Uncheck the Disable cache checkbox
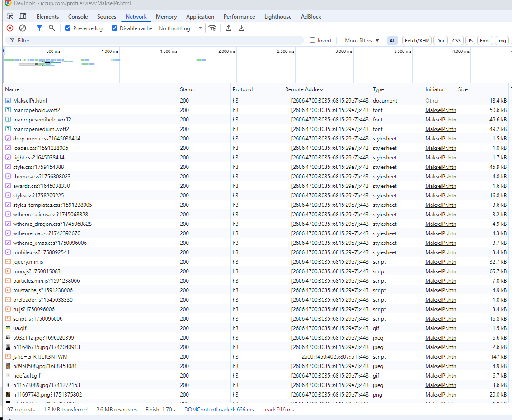Viewport: 512px width, 420px height. pos(114,28)
